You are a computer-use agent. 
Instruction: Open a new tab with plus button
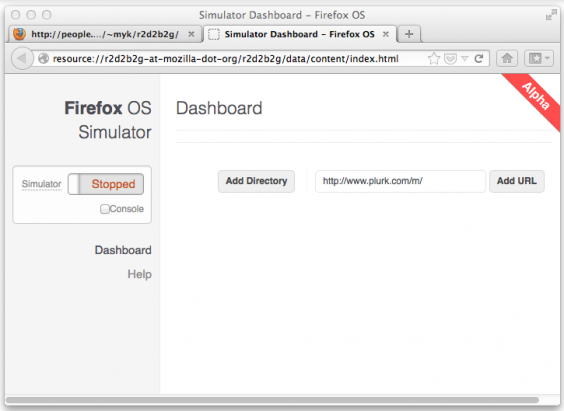(409, 34)
